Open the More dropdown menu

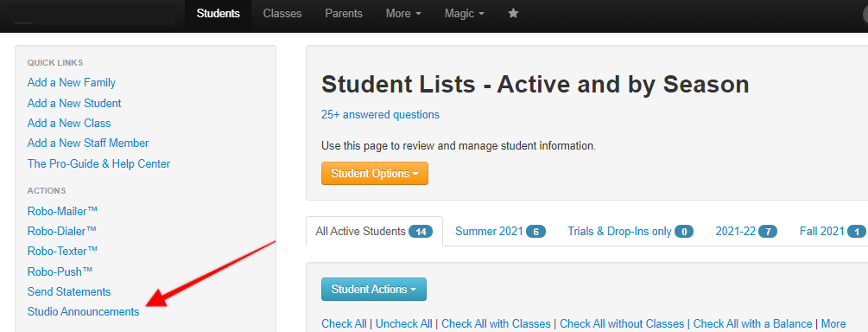(403, 13)
